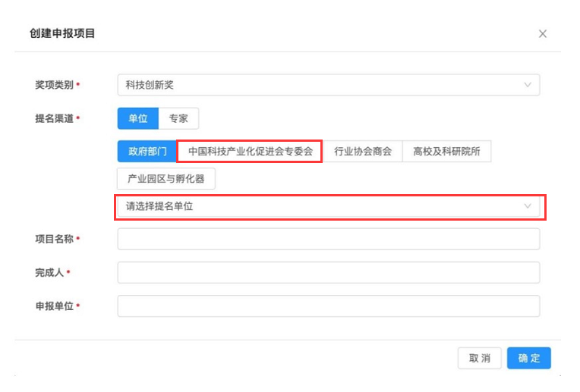Select the 产业园区与孵化器 option

coord(166,179)
